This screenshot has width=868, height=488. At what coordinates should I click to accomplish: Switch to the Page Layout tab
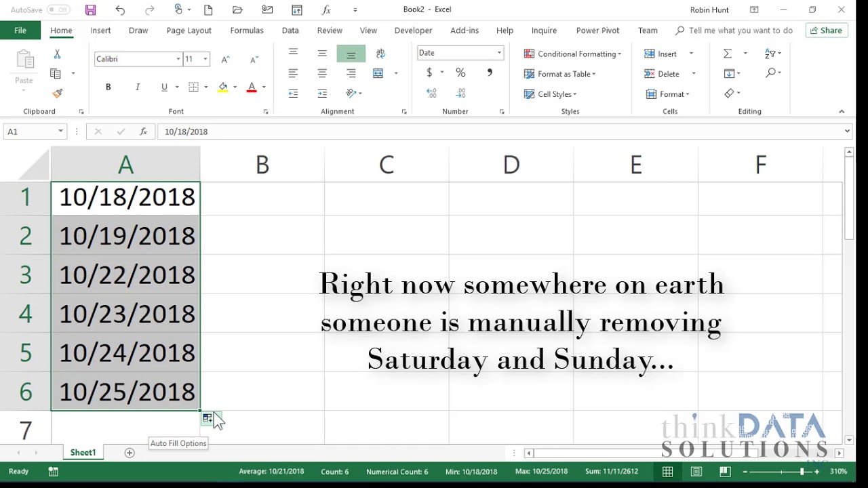(x=189, y=30)
